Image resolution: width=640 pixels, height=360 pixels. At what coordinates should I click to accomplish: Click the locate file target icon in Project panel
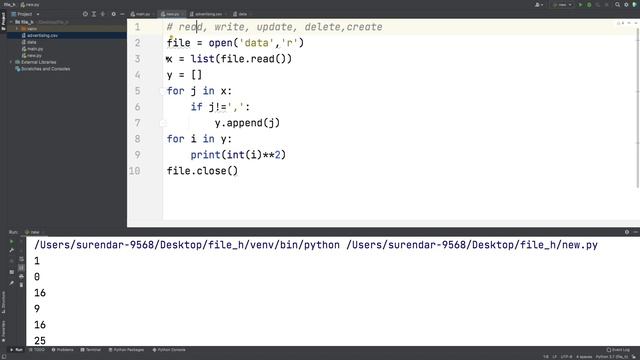click(x=85, y=14)
